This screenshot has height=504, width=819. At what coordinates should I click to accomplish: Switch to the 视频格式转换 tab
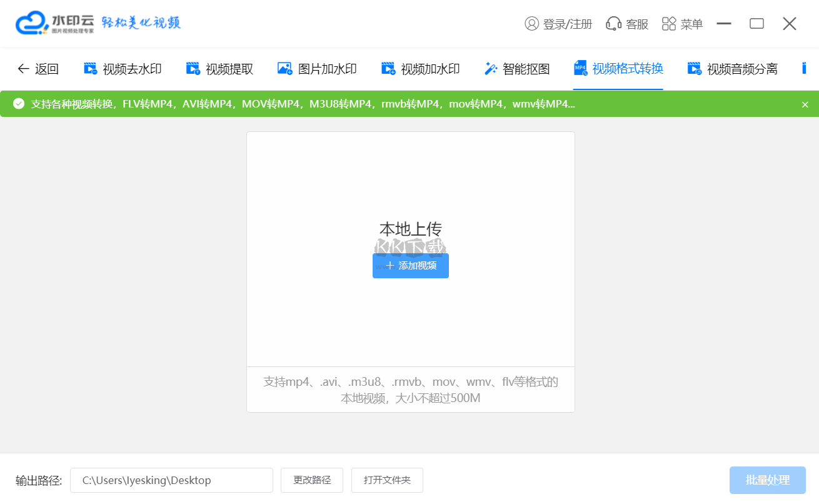click(618, 69)
